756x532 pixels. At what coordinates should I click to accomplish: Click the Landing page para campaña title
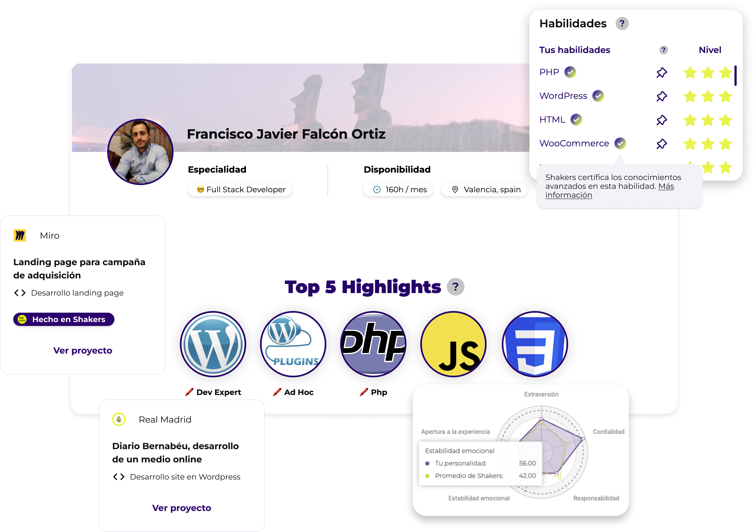(x=79, y=269)
